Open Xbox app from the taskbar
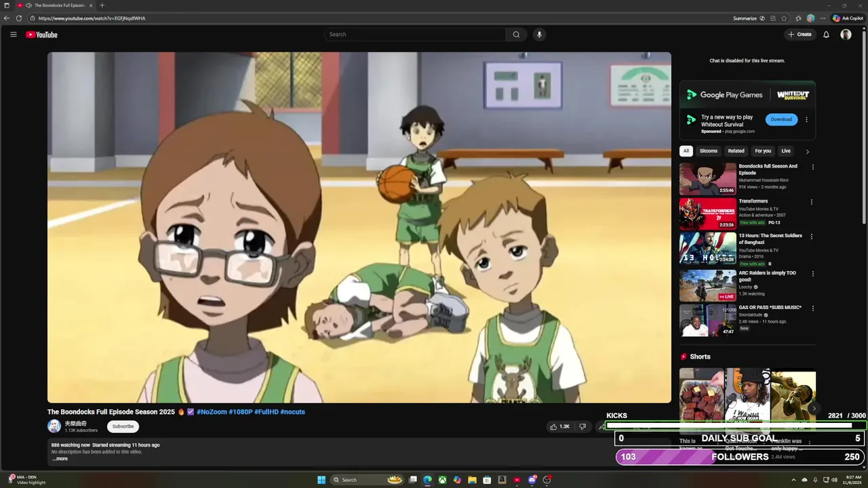868x488 pixels. point(442,480)
